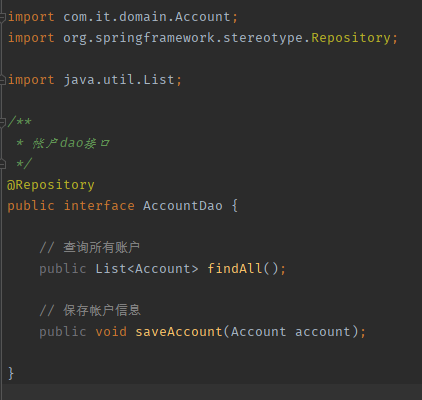This screenshot has height=400, width=422.
Task: Toggle the fold marker at the comment end */
Action: pos(3,164)
